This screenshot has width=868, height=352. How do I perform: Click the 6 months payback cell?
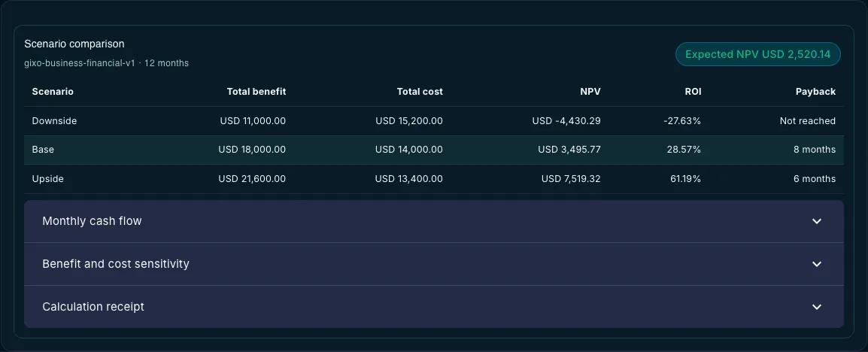pyautogui.click(x=815, y=179)
